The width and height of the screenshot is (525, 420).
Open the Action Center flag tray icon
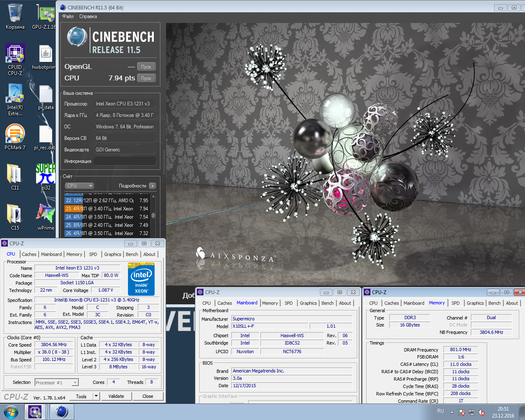(x=462, y=412)
